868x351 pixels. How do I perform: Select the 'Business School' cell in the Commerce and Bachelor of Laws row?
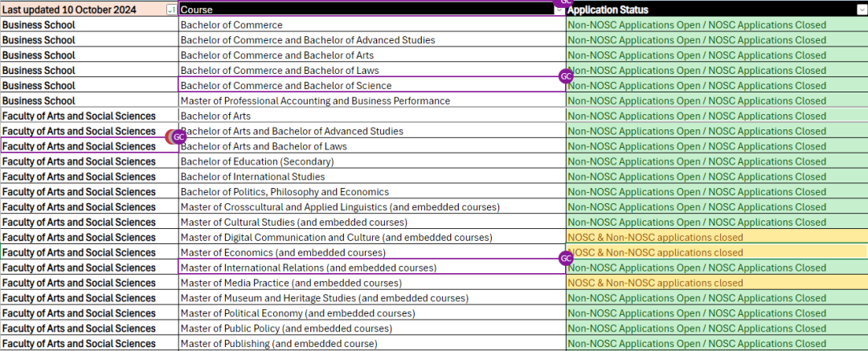(89, 71)
